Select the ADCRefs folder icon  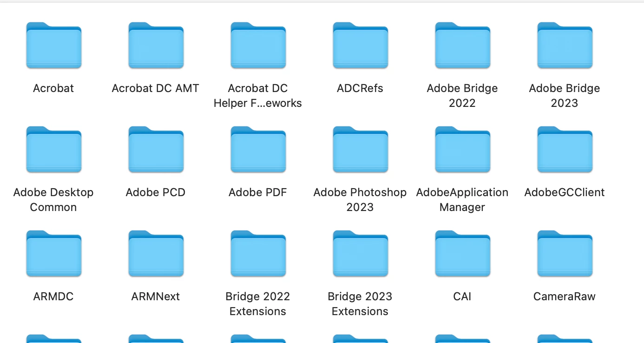[x=360, y=45]
